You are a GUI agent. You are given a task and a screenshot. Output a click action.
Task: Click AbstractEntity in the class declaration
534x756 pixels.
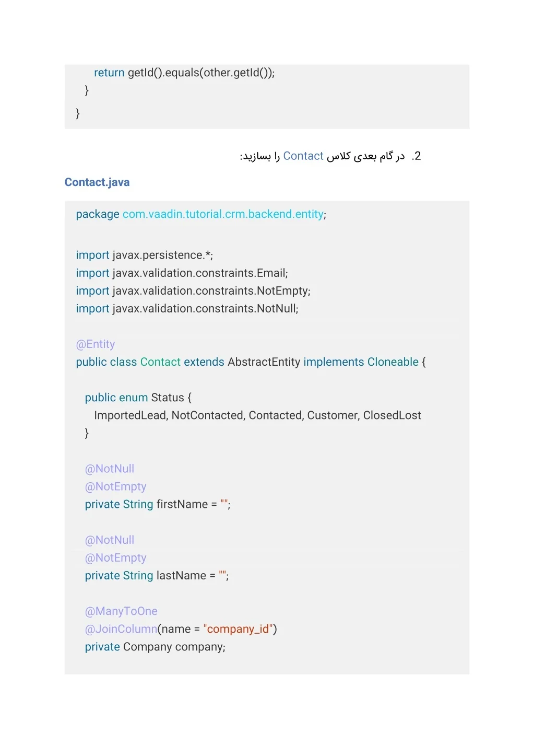click(x=264, y=362)
